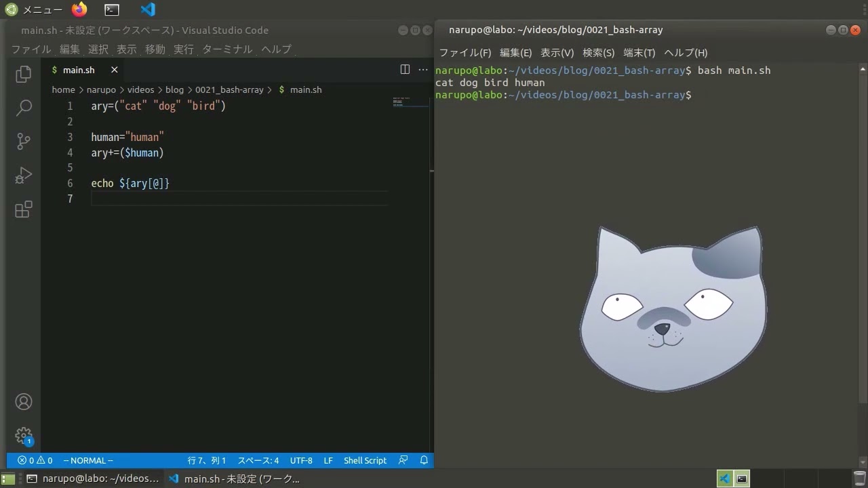Open the Accounts menu icon
Image resolution: width=868 pixels, height=488 pixels.
(x=24, y=402)
